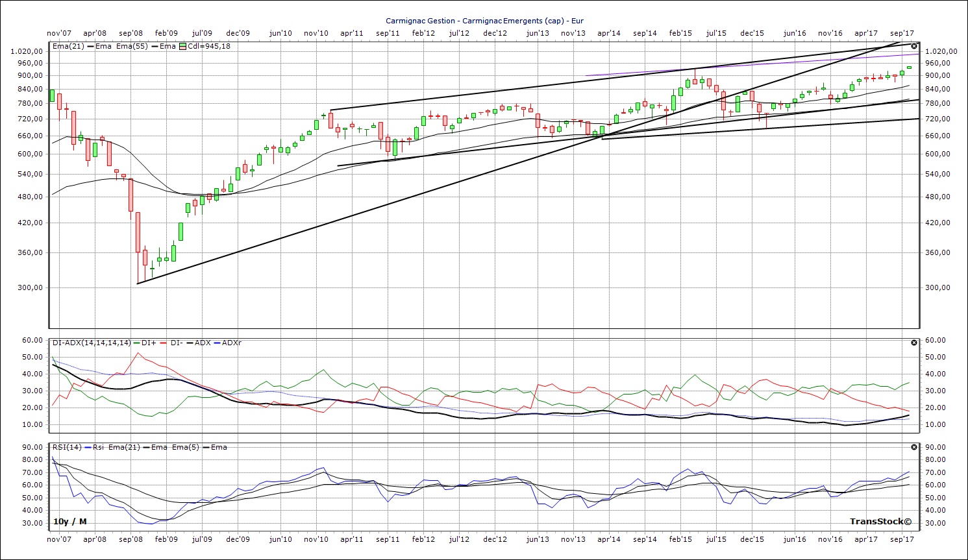This screenshot has width=968, height=560.
Task: Click the candlestick Cdl legend icon
Action: [182, 46]
